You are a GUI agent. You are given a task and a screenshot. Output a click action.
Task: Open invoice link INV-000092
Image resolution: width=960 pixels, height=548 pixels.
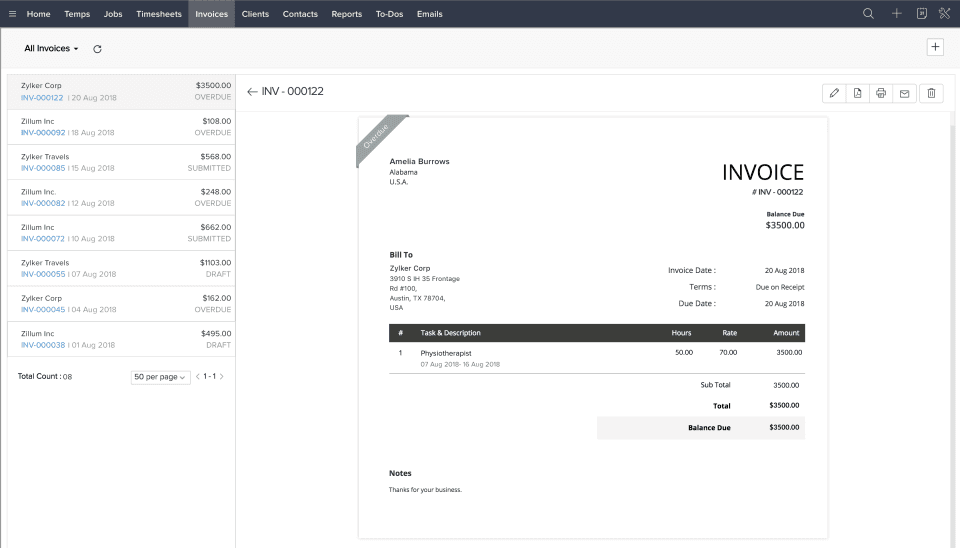click(43, 133)
